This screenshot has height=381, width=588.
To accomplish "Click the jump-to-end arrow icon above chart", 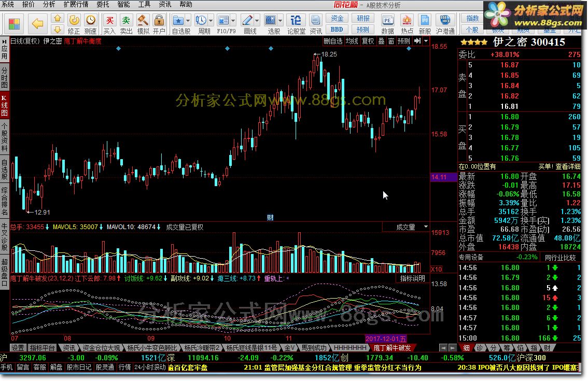I will click(417, 41).
